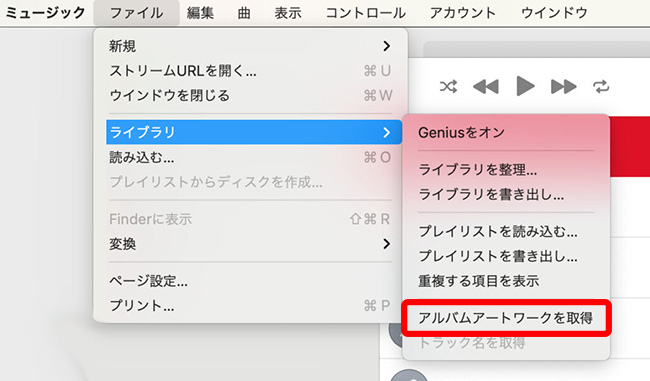
Task: Select ライブラリを書き出し…
Action: click(x=506, y=194)
